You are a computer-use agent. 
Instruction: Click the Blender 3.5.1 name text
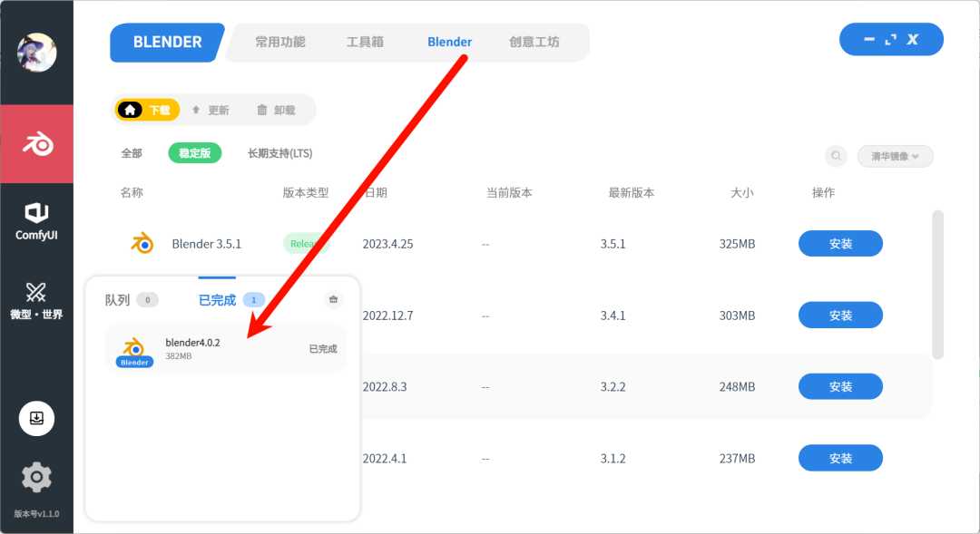click(x=206, y=244)
